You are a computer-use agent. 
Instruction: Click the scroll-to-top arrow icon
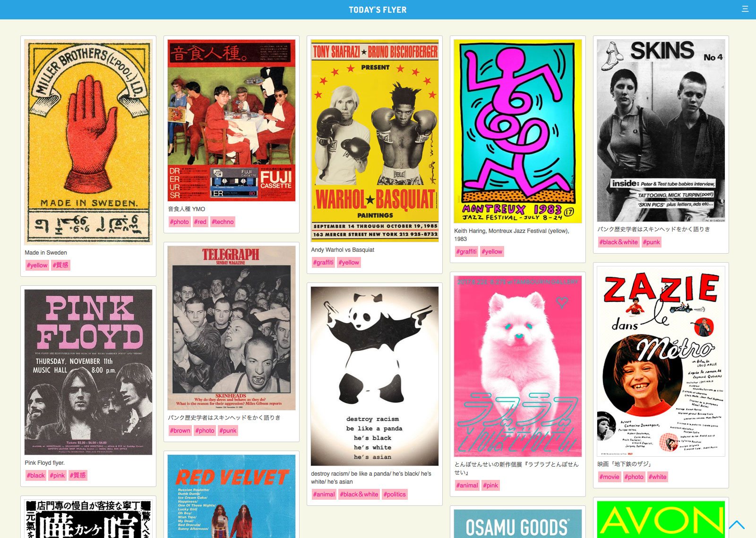coord(737,525)
